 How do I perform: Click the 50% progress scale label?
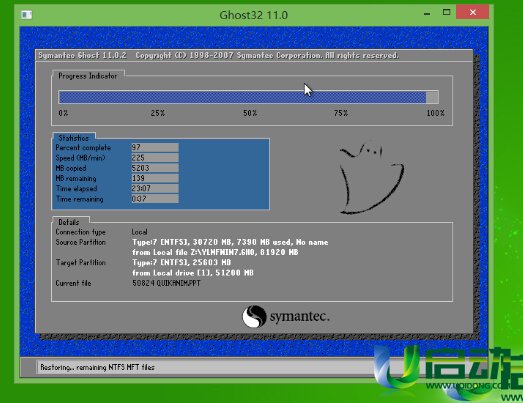coord(250,113)
